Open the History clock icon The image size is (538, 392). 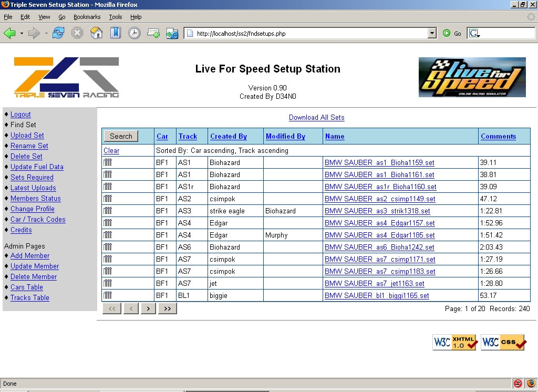(x=134, y=33)
